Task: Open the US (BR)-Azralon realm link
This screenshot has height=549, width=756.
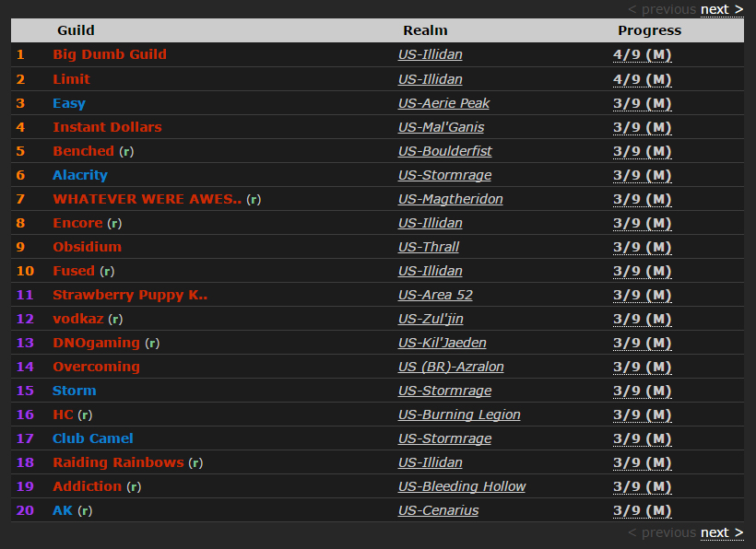Action: (451, 367)
